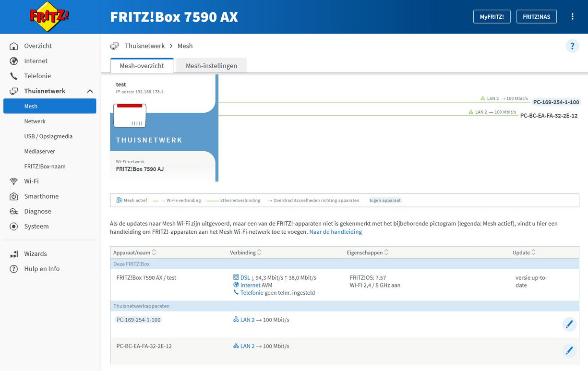Screen dimensions: 588x371
Task: Click the Internet link in FRITZ!Box row
Action: (x=250, y=285)
